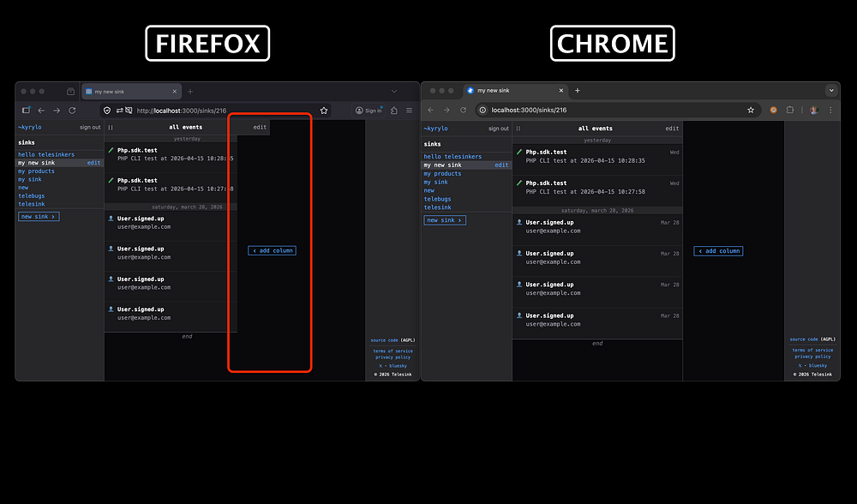Click 'edit' on all events column in Chrome

(x=672, y=129)
